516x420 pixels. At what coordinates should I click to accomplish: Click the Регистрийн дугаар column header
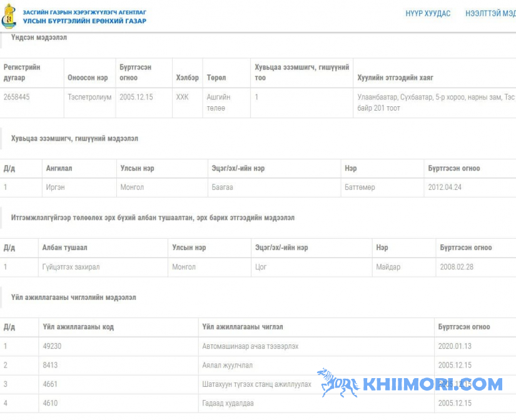point(22,72)
